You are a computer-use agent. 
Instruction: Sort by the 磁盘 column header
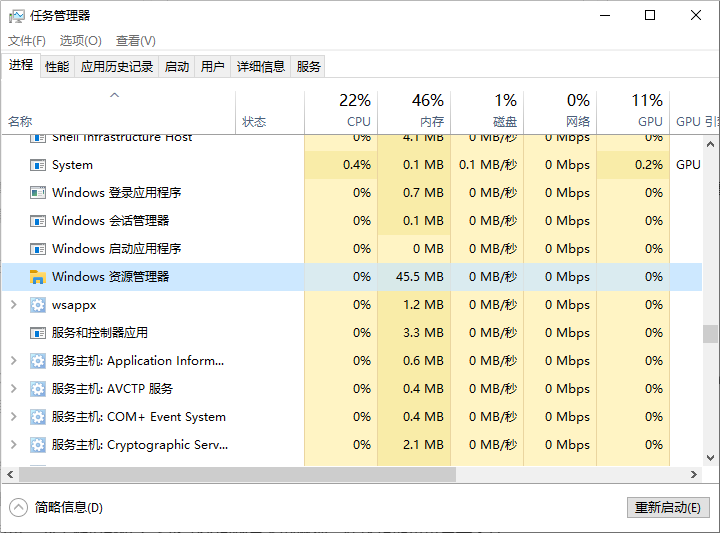487,112
